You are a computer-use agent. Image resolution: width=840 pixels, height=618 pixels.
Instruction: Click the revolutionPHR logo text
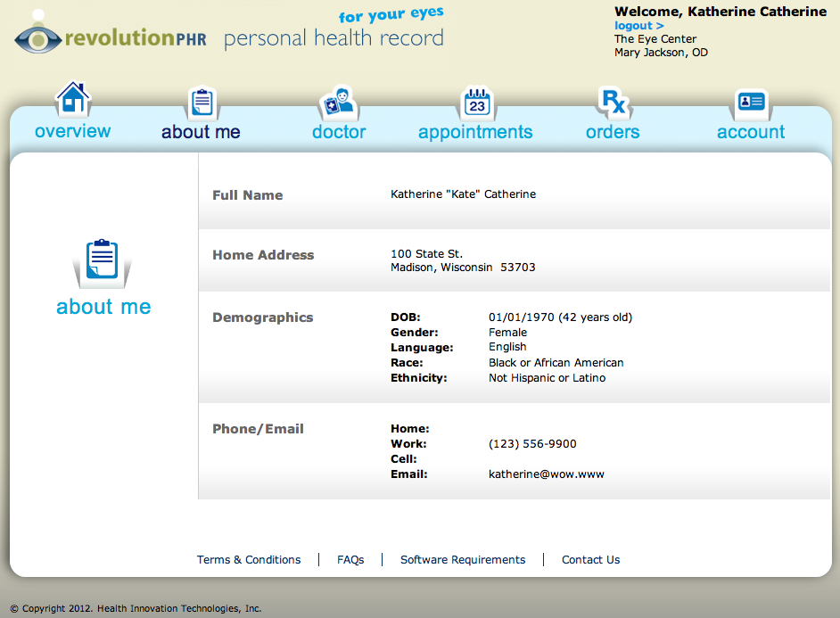[x=136, y=38]
